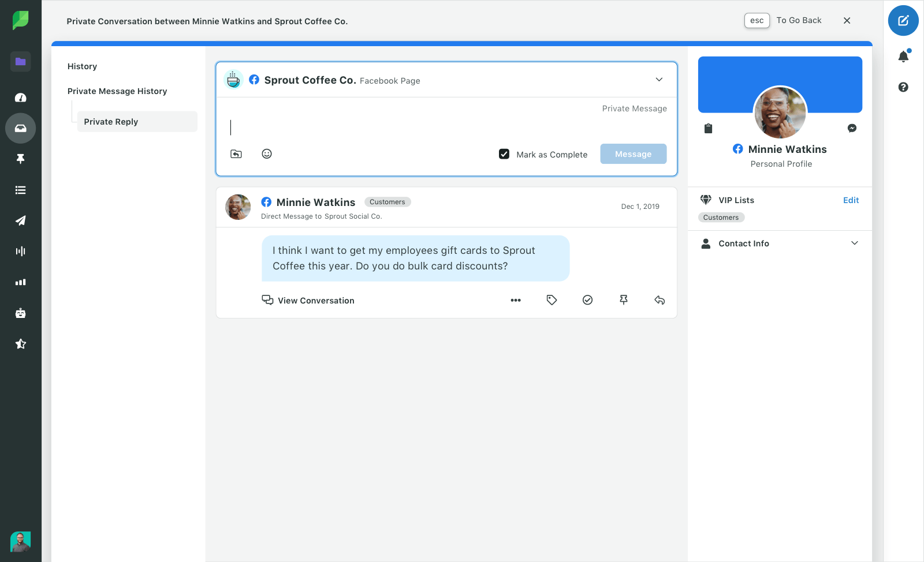The height and width of the screenshot is (562, 924).
Task: Tag Minnie's message using the tag icon
Action: 552,300
